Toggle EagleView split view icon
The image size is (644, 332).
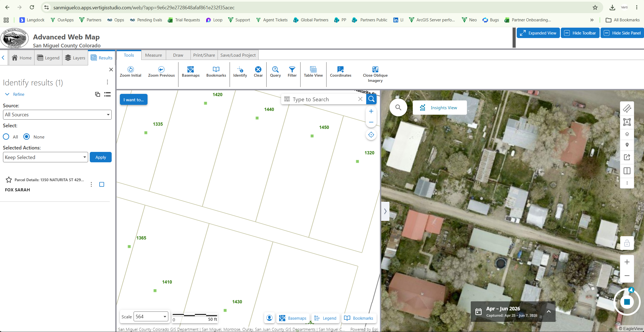point(627,171)
